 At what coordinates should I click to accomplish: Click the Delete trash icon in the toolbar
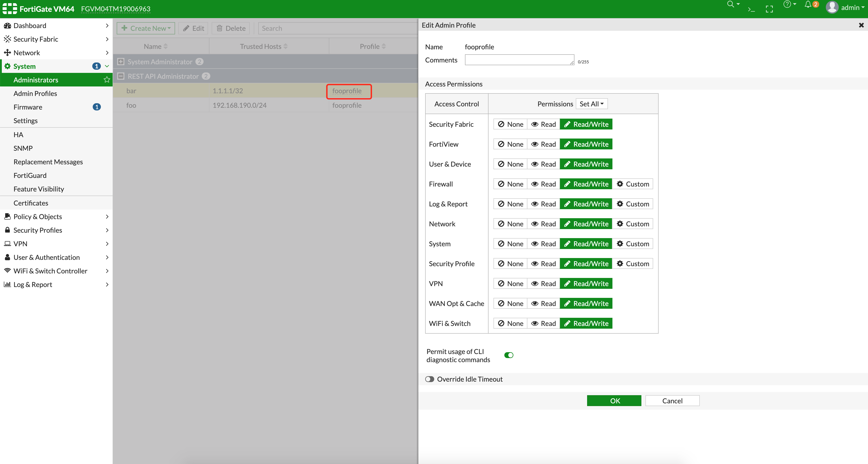(219, 28)
